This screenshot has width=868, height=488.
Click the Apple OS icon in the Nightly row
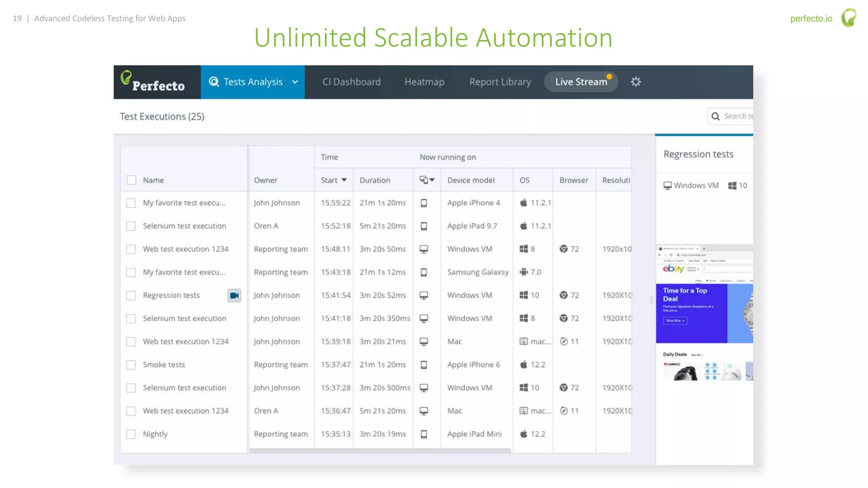click(524, 434)
